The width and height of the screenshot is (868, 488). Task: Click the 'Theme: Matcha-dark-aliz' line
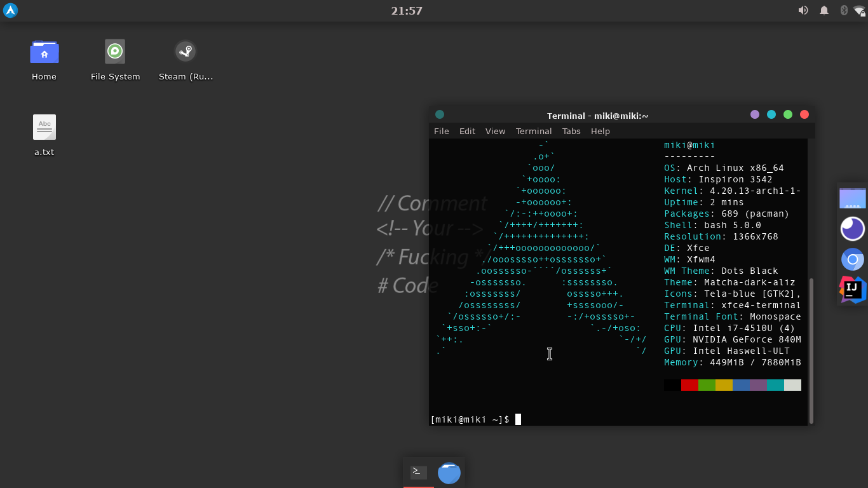pos(729,282)
